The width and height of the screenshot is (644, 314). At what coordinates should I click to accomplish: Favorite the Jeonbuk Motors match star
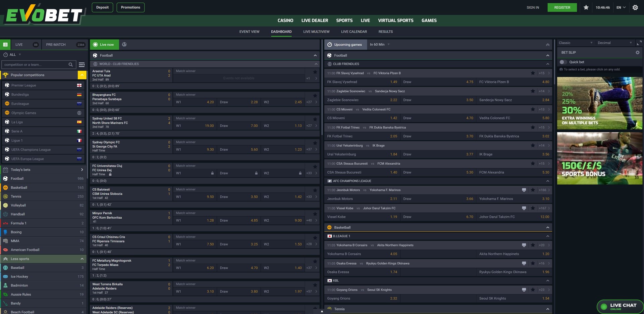[x=533, y=190]
